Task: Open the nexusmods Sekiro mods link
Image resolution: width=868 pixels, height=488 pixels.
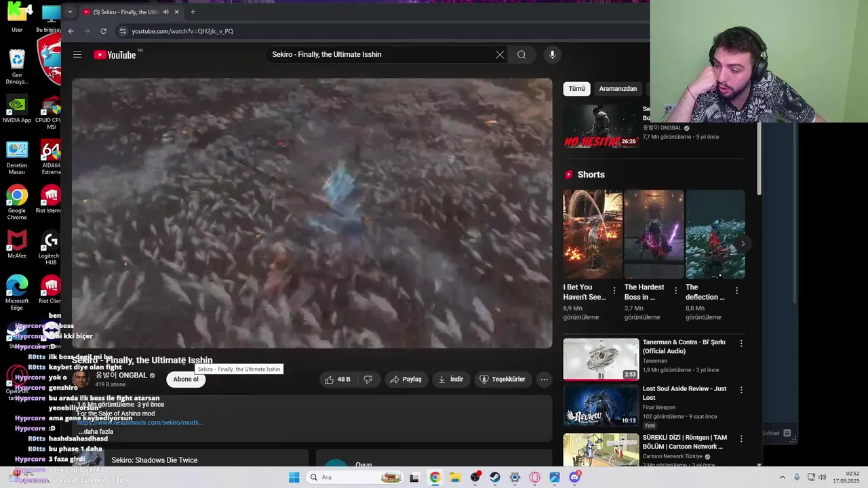Action: (x=140, y=423)
